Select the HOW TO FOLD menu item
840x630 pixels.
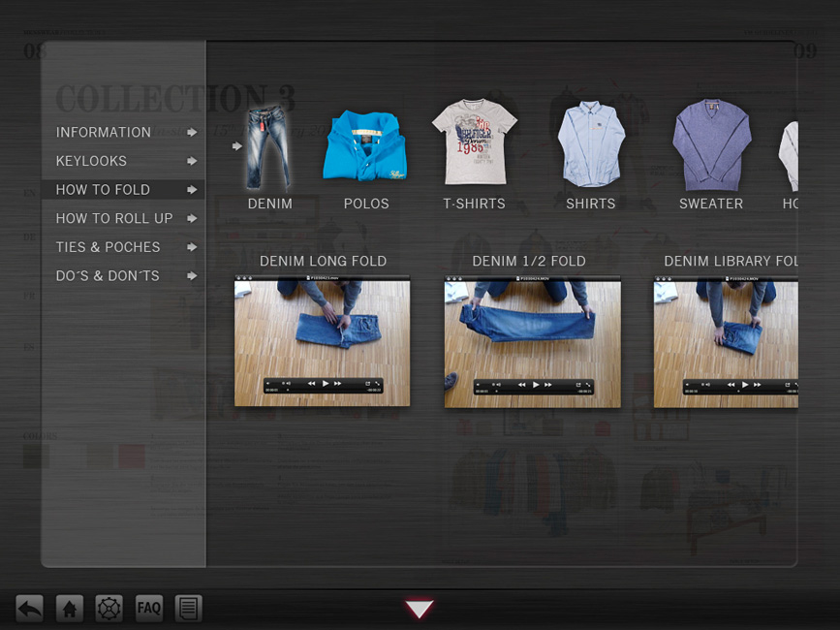pos(103,190)
